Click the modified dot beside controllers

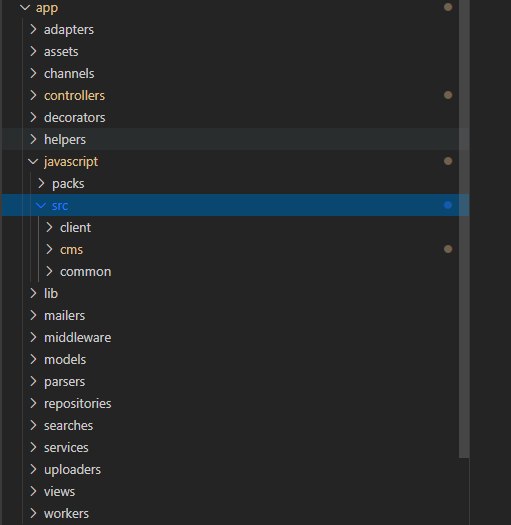448,95
